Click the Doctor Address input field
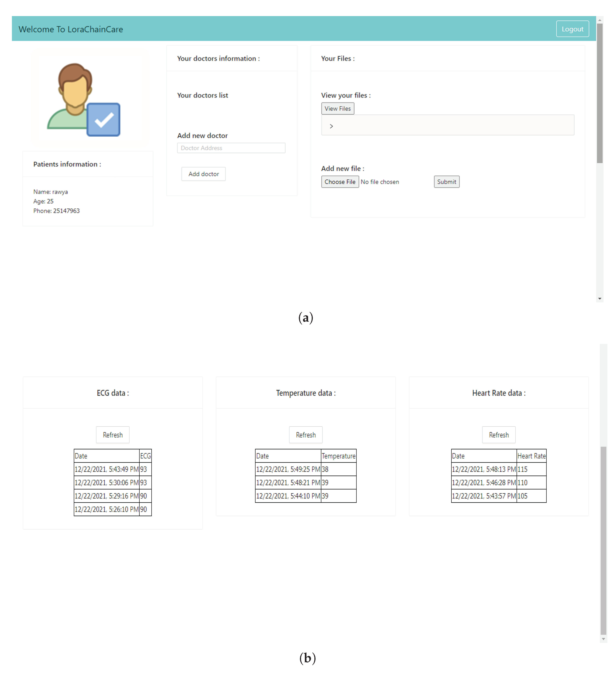This screenshot has width=616, height=674. pos(231,148)
